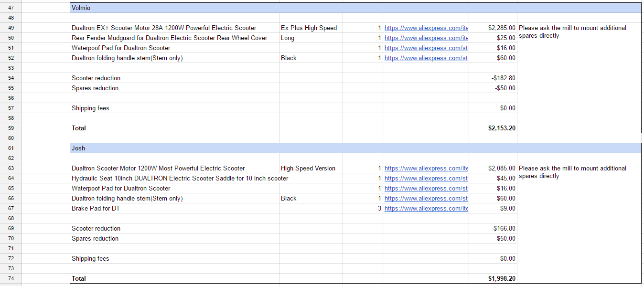Select the $2,285.00 price cell
Viewport: 644px width, 286px height.
coord(493,28)
